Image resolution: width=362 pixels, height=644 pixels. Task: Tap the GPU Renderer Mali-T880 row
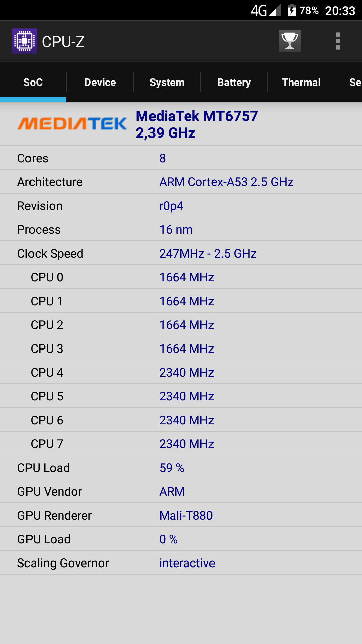181,515
